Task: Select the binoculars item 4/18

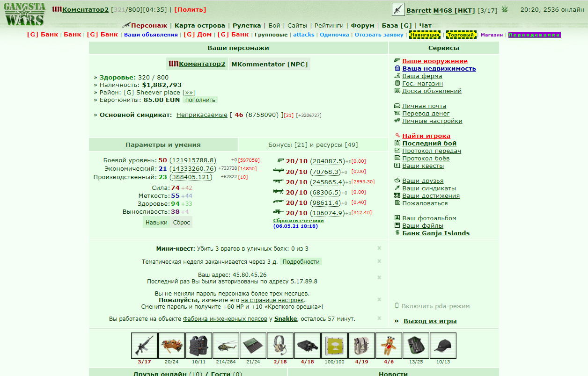Action: tap(307, 346)
